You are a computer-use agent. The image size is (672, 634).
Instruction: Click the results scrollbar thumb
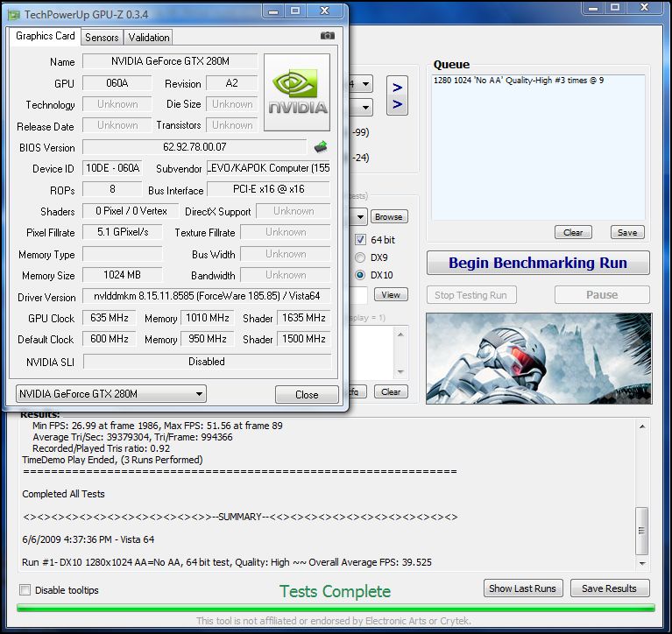pos(641,531)
